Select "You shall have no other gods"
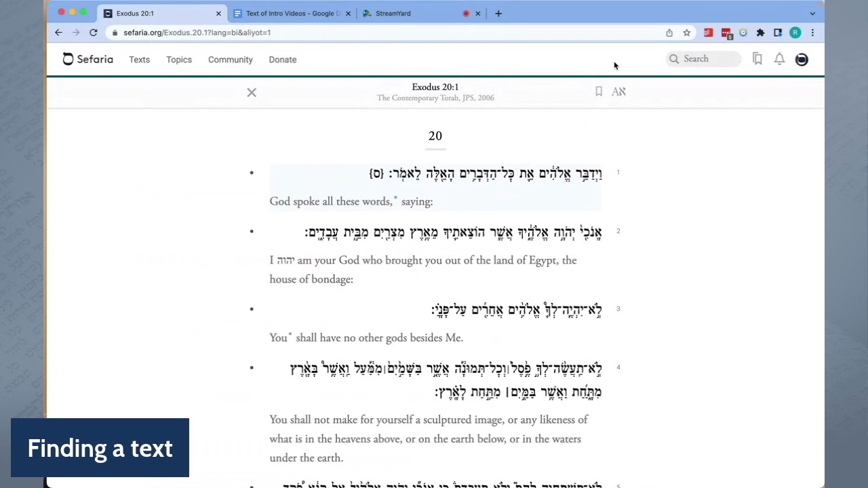Viewport: 868px width, 488px height. point(366,338)
